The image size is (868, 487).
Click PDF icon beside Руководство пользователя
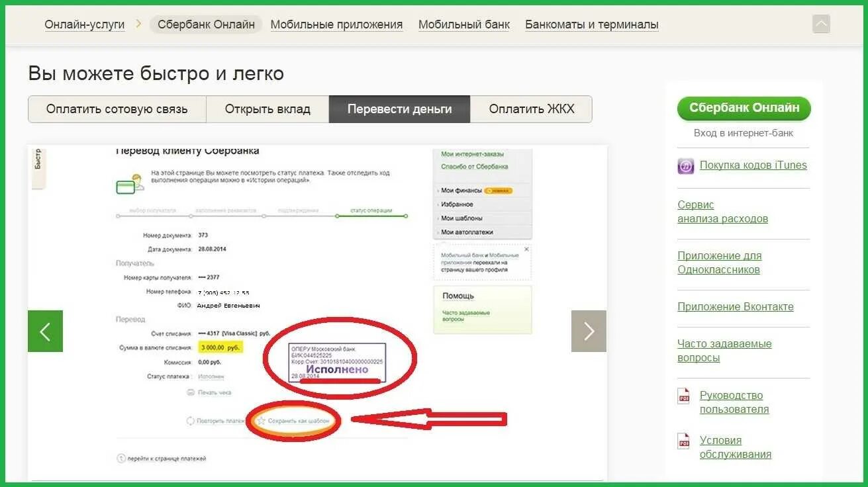coord(684,396)
